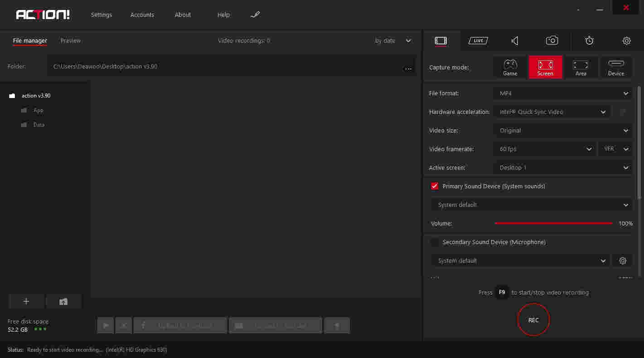Open the Settings menu
644x358 pixels.
(102, 15)
